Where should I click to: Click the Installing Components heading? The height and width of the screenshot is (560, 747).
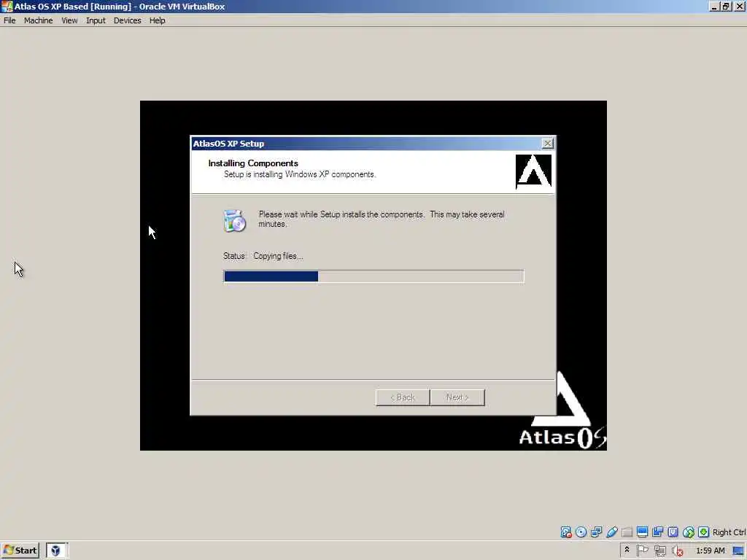(253, 163)
